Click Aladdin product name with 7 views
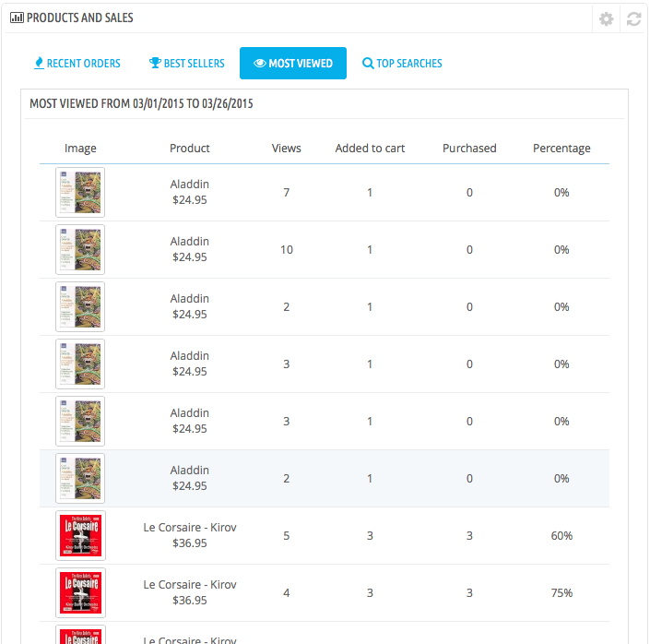650x644 pixels. point(189,185)
